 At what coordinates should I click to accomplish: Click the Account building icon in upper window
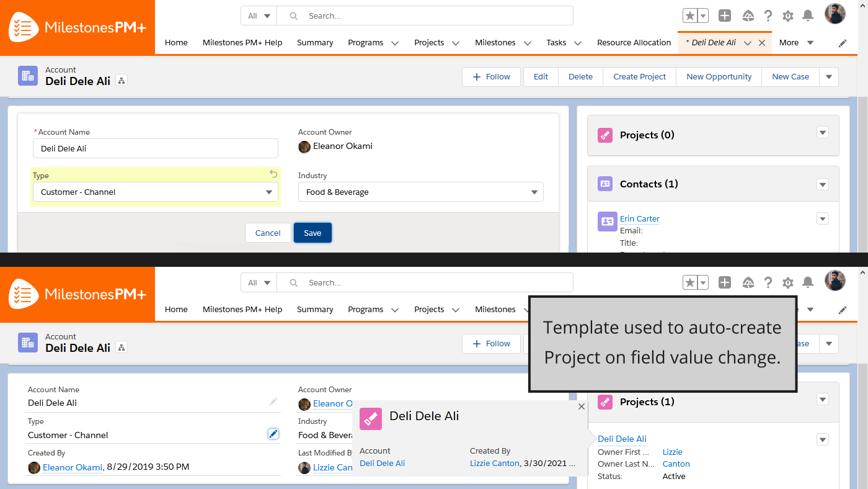tap(28, 76)
